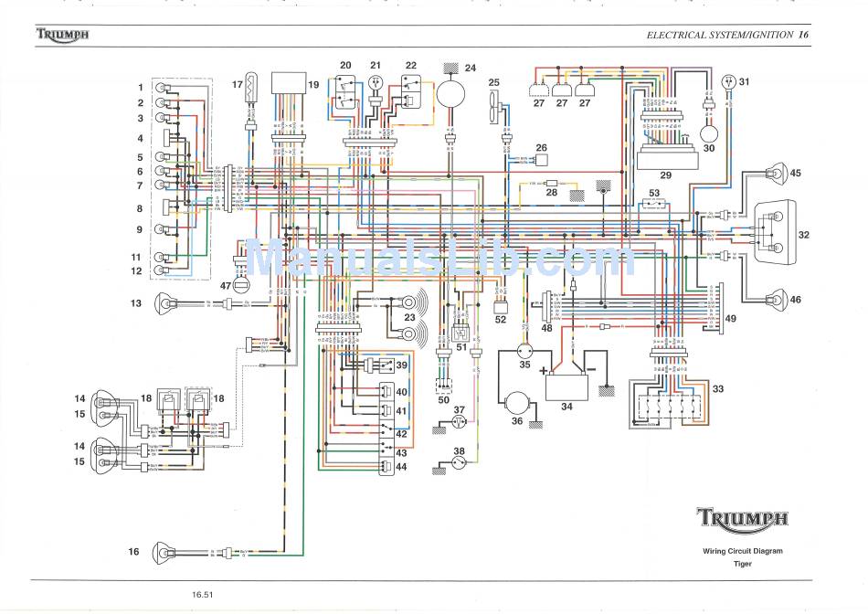Select the number label "41"
The width and height of the screenshot is (868, 614).
401,411
